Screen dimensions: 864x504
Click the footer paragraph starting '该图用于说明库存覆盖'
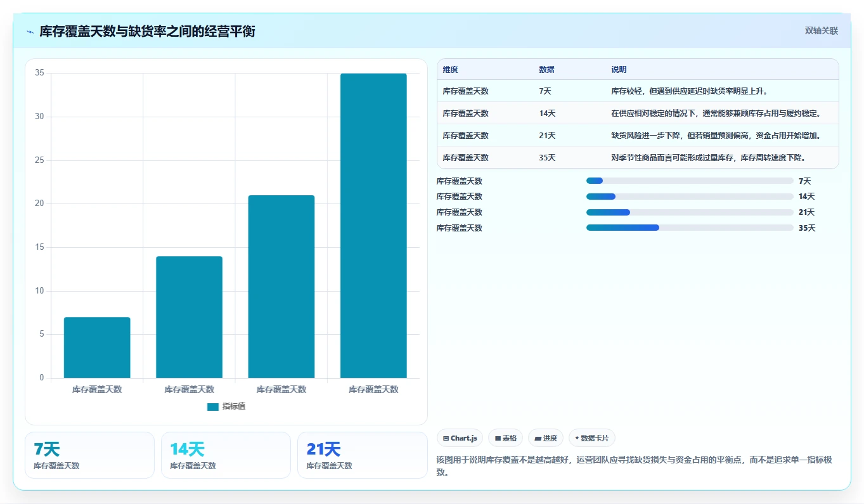pos(634,466)
